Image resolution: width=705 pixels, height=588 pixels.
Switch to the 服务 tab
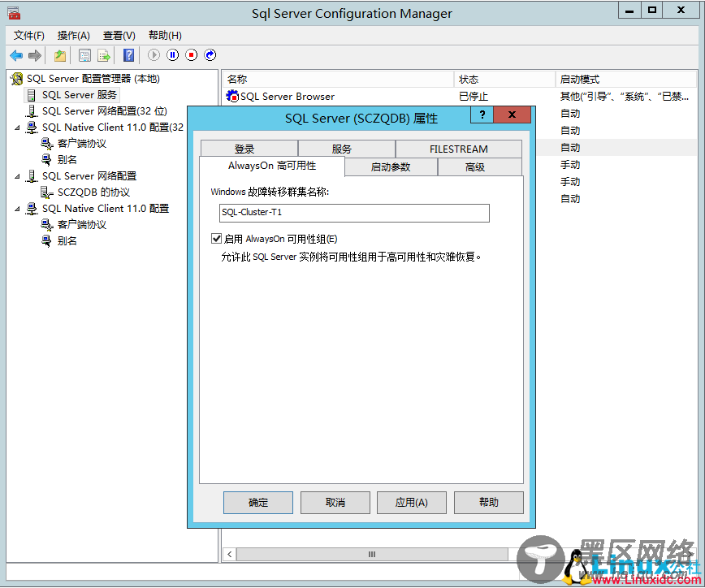pos(347,149)
